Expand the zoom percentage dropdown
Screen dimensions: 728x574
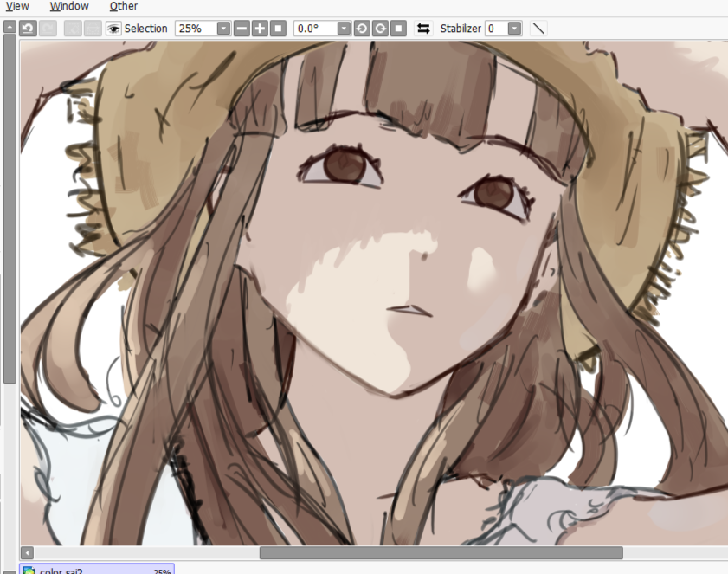[x=224, y=29]
